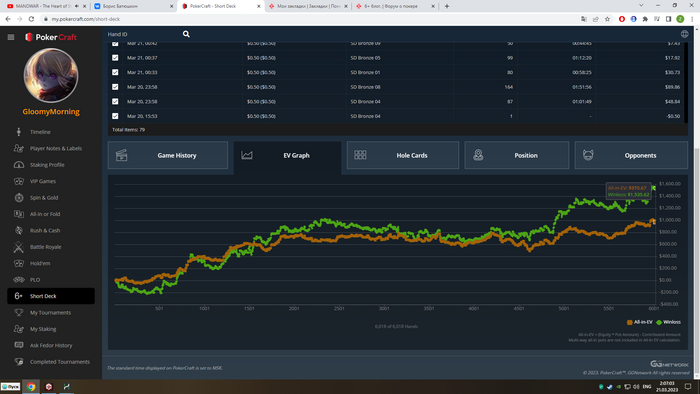Image resolution: width=700 pixels, height=394 pixels.
Task: Switch to the Position tab
Action: tap(517, 155)
